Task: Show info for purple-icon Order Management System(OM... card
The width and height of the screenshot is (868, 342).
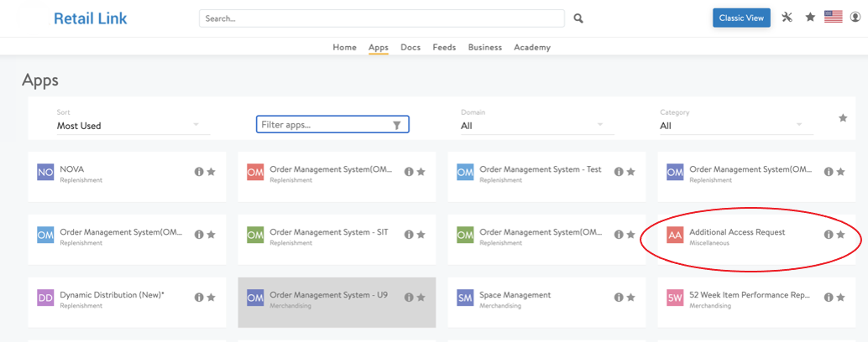Action: tap(829, 172)
